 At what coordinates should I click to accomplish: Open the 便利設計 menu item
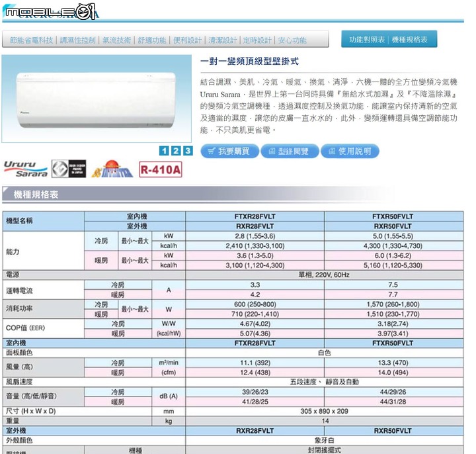click(x=187, y=40)
